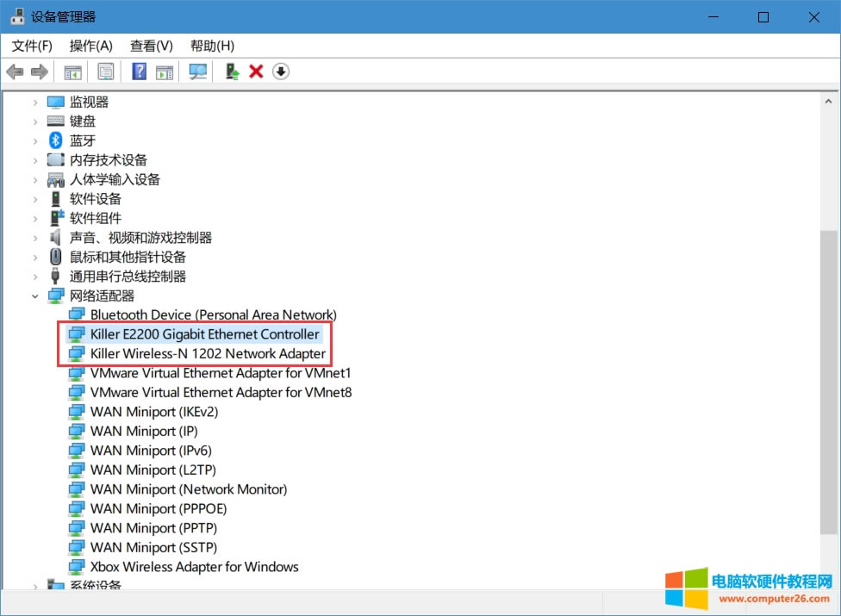Select WAN Miniport (PPTP)

[x=154, y=528]
